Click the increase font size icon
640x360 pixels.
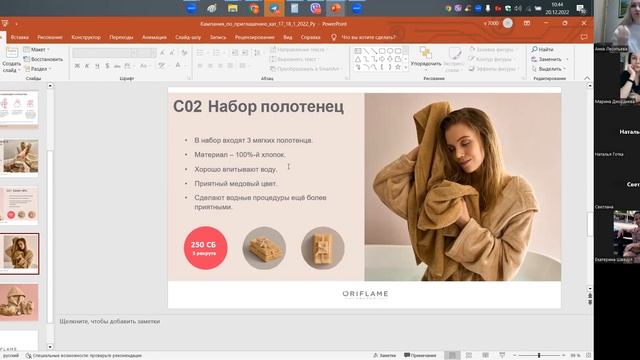(x=163, y=53)
